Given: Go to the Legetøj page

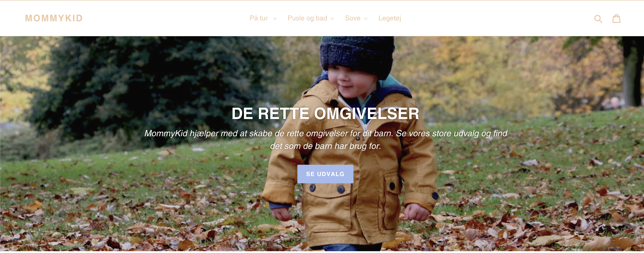Looking at the screenshot, I should pos(390,18).
